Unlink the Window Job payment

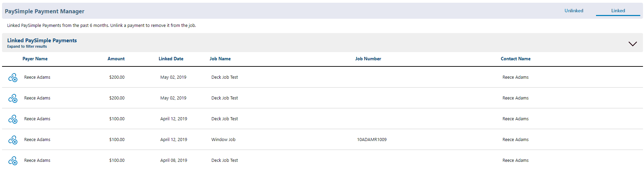point(13,140)
